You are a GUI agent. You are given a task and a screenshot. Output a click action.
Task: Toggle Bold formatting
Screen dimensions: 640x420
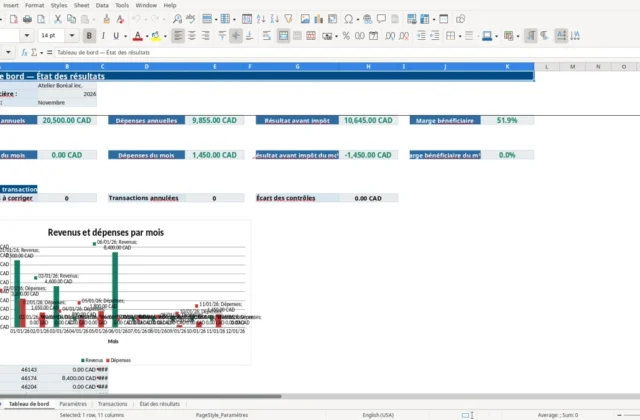(89, 36)
